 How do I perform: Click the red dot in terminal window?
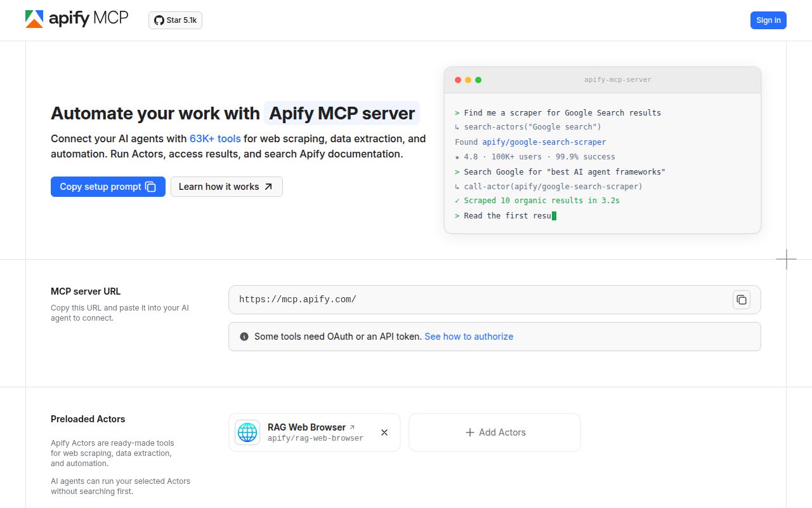pyautogui.click(x=458, y=80)
